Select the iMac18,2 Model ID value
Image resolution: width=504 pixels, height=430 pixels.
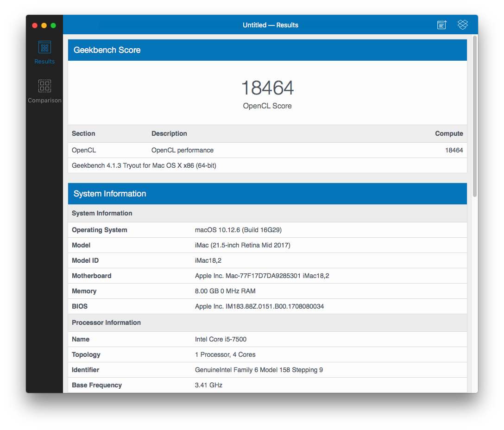coord(208,260)
